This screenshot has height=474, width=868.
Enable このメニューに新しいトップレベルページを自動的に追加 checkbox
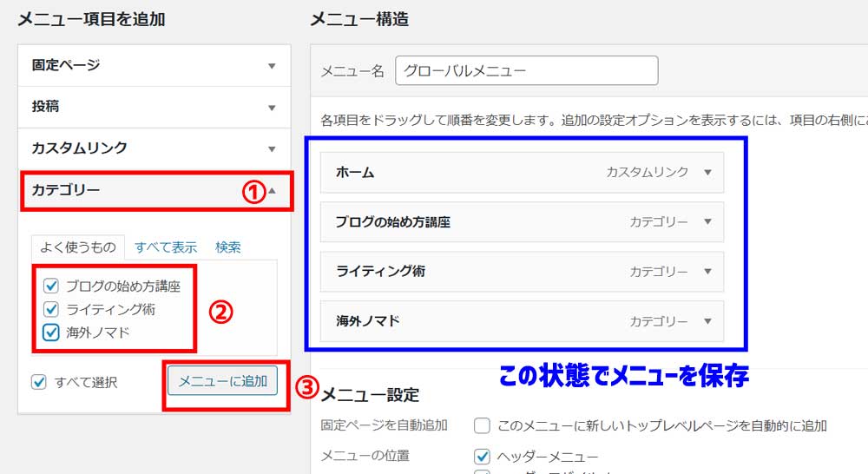click(482, 425)
